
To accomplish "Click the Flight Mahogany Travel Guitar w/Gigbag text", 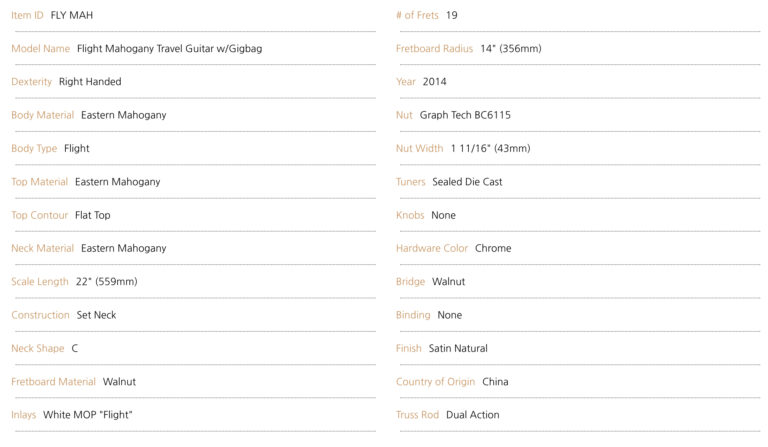I will [169, 48].
